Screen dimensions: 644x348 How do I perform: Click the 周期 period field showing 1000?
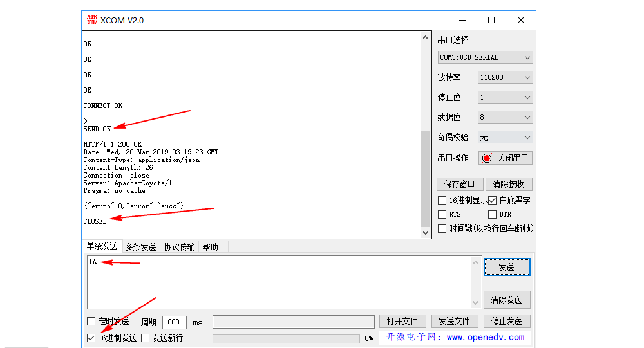tap(174, 322)
